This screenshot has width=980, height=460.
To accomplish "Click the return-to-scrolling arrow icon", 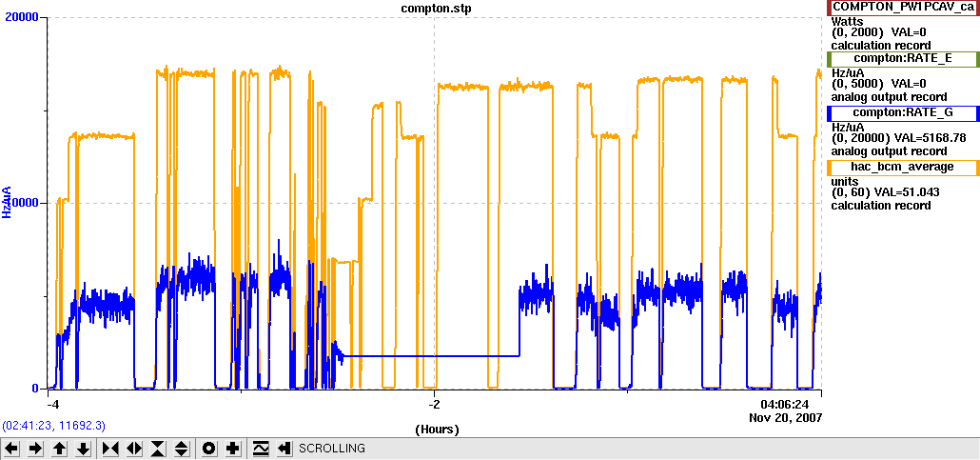I will [285, 449].
